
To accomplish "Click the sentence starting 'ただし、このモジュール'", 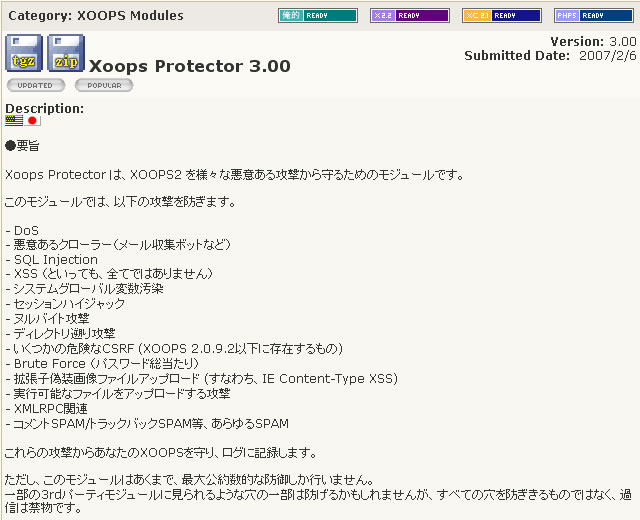I will [x=189, y=480].
